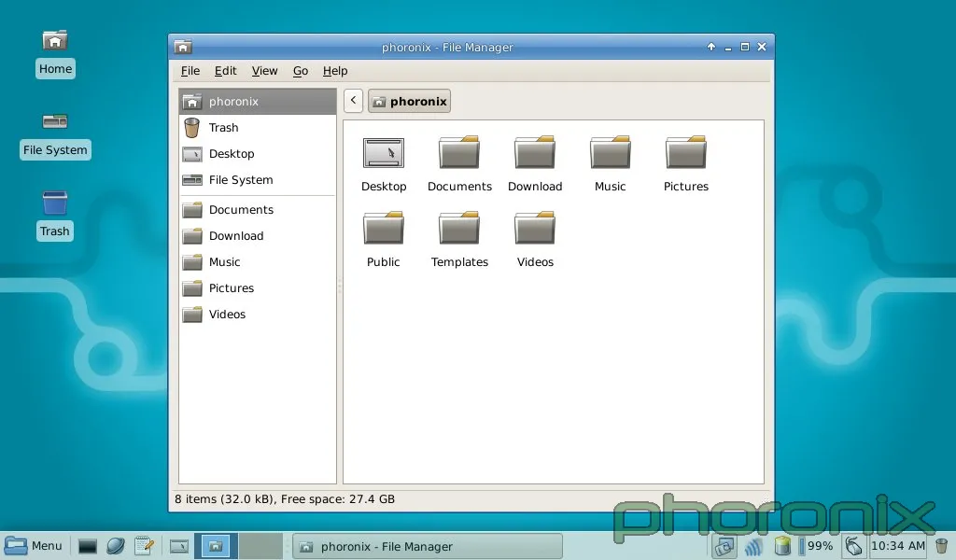
Task: Select File System in the sidebar
Action: [258, 180]
